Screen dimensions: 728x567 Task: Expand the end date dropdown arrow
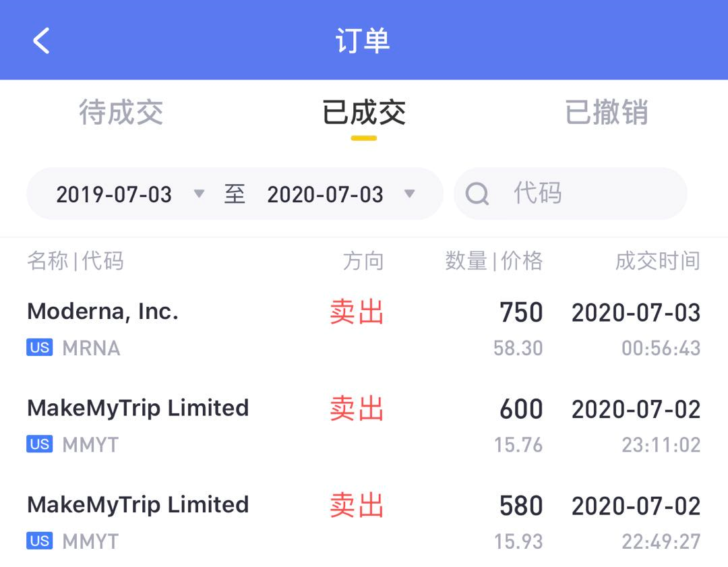[x=410, y=193]
